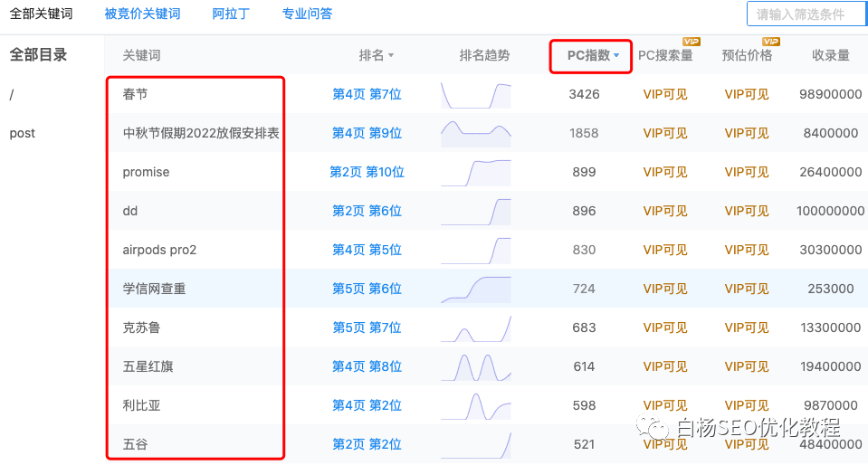Open ranking link 第4页 第2位 for 利比亚
The image size is (868, 465).
[x=367, y=406]
